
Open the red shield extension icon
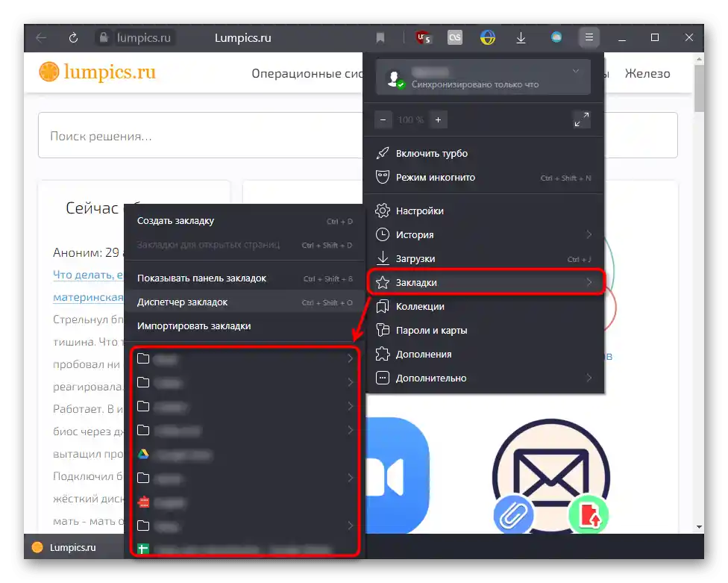coord(423,37)
